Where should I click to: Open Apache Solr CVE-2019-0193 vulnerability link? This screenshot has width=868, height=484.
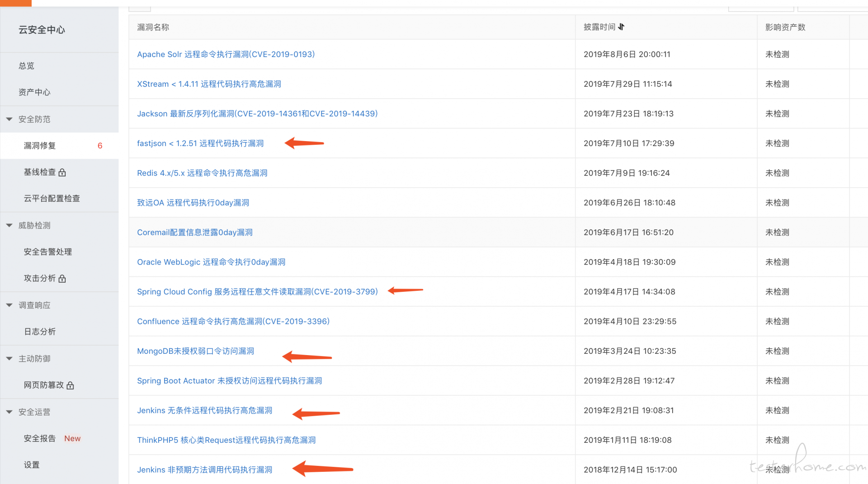point(226,54)
